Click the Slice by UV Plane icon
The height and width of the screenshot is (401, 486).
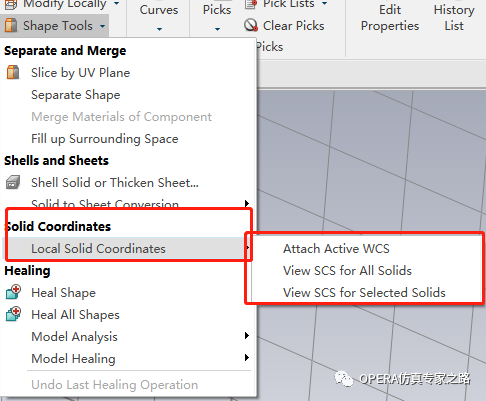tap(13, 72)
